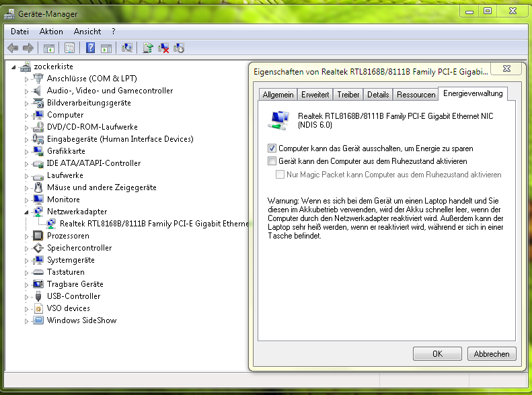The width and height of the screenshot is (532, 395).
Task: Close the Eigenschaften properties dialog
Action: tap(506, 69)
